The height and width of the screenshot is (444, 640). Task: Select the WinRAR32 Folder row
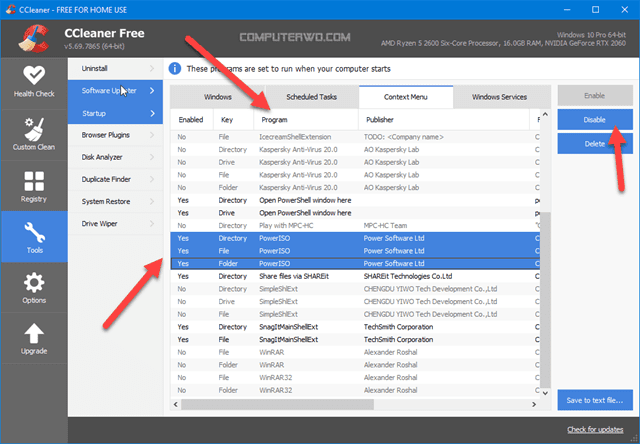(x=355, y=390)
